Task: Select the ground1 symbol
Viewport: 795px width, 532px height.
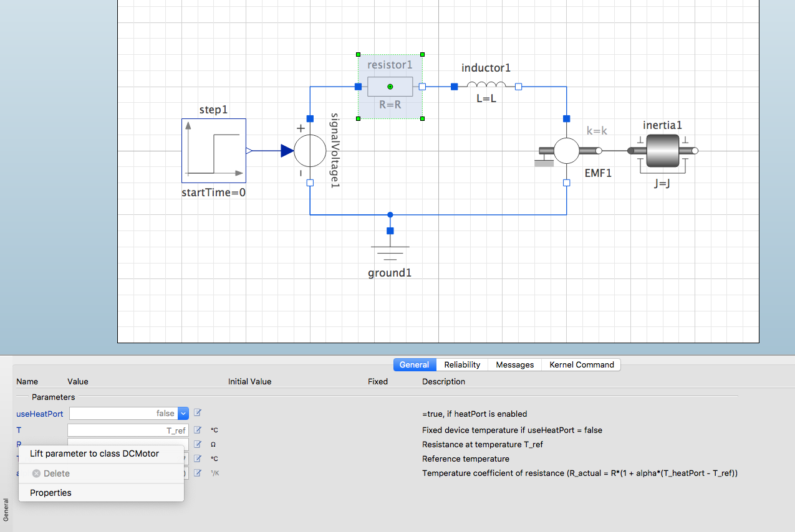Action: [x=390, y=251]
